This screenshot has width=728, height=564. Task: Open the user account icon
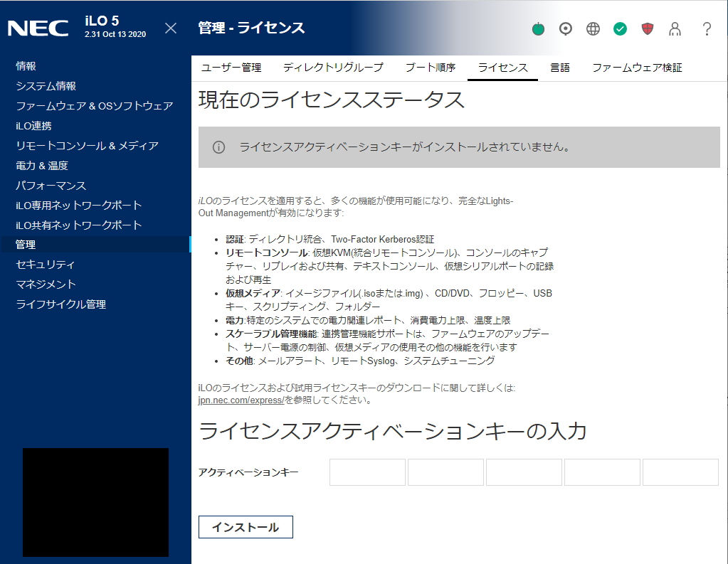point(675,28)
